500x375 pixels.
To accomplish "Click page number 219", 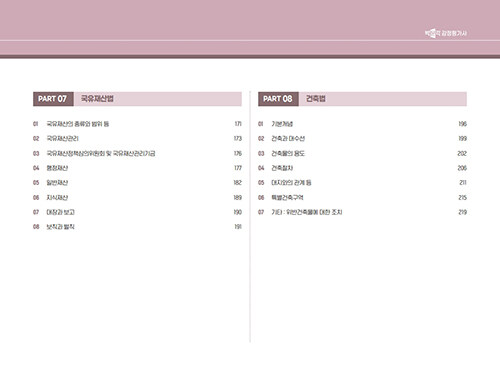I will pos(463,212).
